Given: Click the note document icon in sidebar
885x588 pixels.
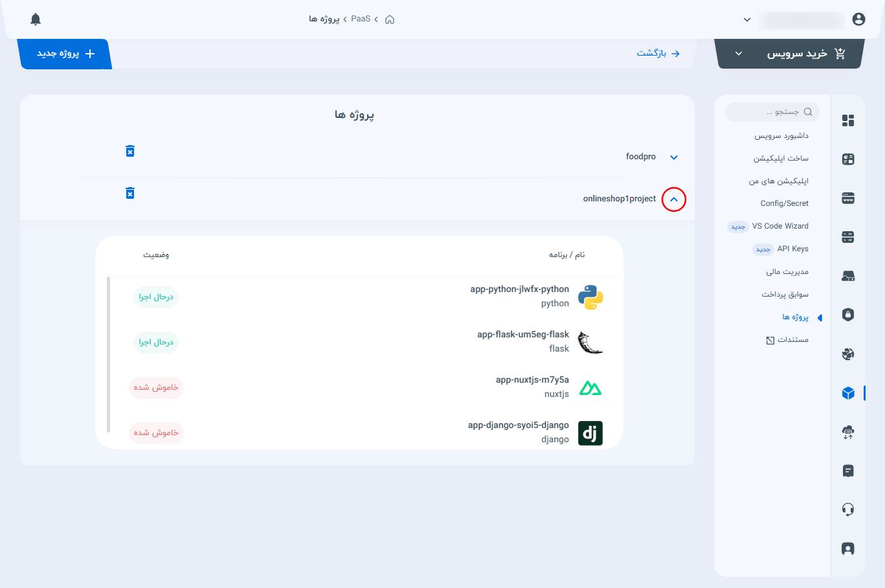Looking at the screenshot, I should [x=848, y=471].
